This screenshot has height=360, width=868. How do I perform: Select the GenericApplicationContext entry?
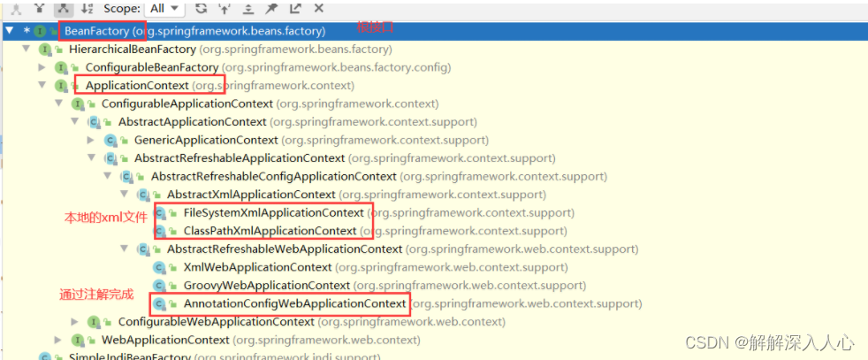[312, 140]
